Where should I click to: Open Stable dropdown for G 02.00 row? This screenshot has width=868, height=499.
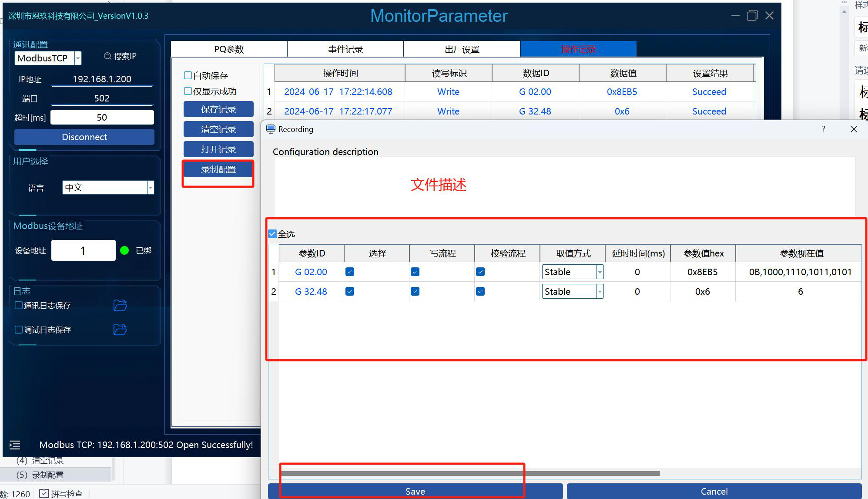600,272
